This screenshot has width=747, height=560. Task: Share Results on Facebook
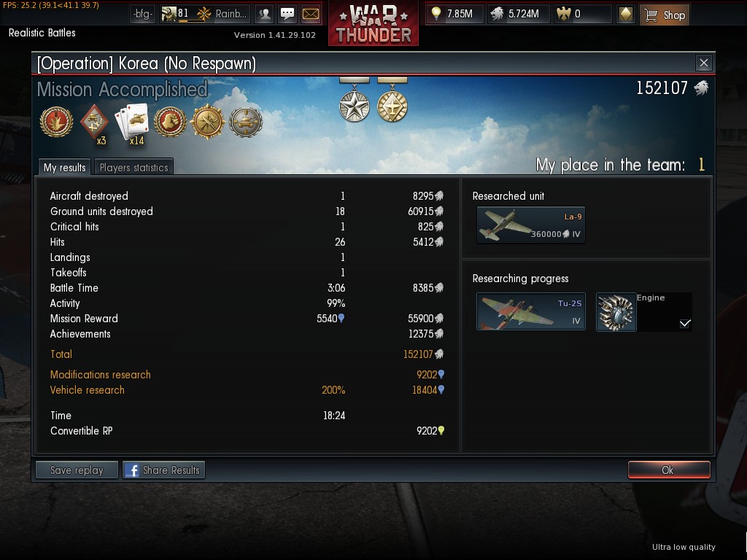pyautogui.click(x=164, y=470)
